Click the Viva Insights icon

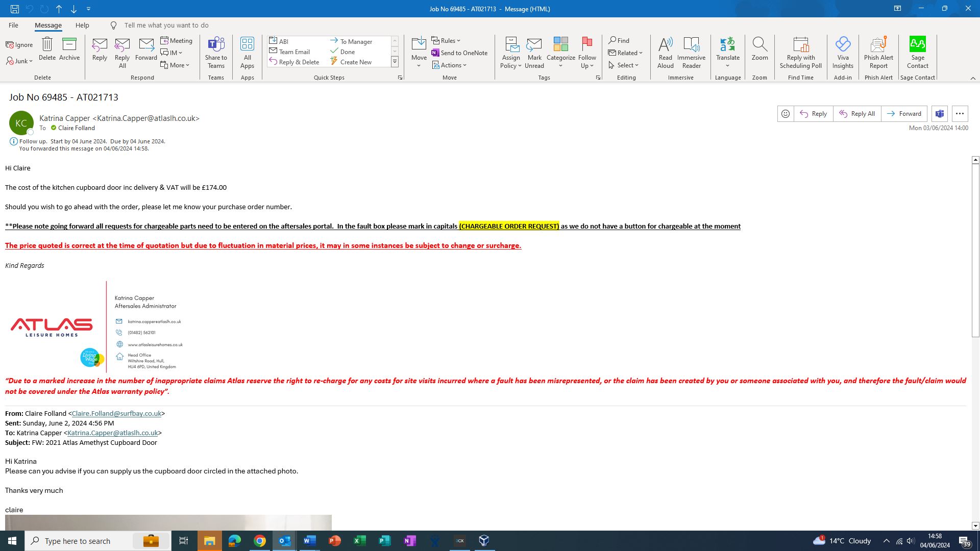pyautogui.click(x=843, y=45)
